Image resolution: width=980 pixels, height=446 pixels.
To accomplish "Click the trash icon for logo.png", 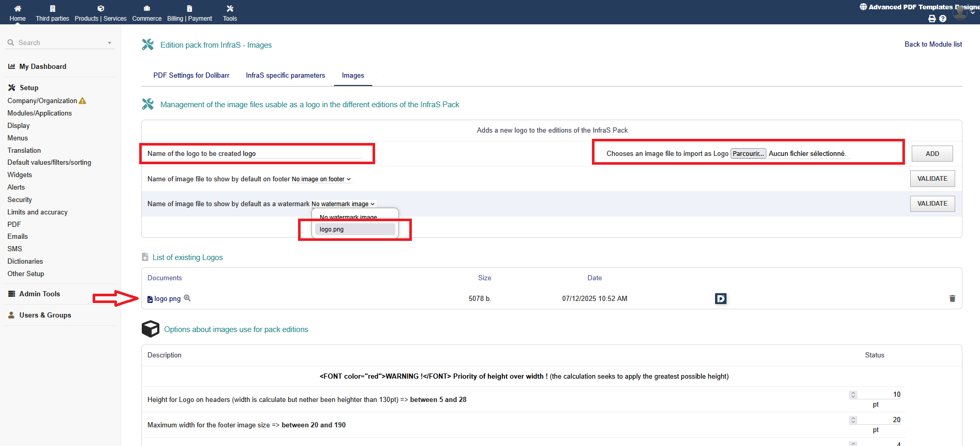I will point(952,298).
